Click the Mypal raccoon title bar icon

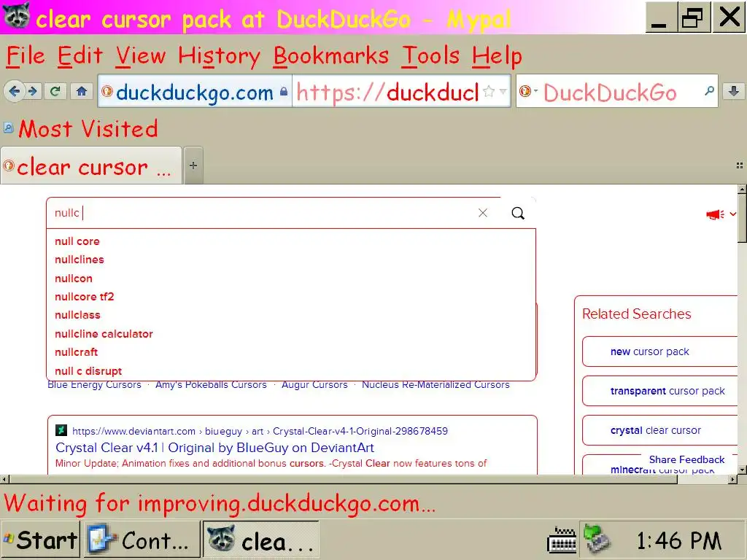pyautogui.click(x=17, y=16)
